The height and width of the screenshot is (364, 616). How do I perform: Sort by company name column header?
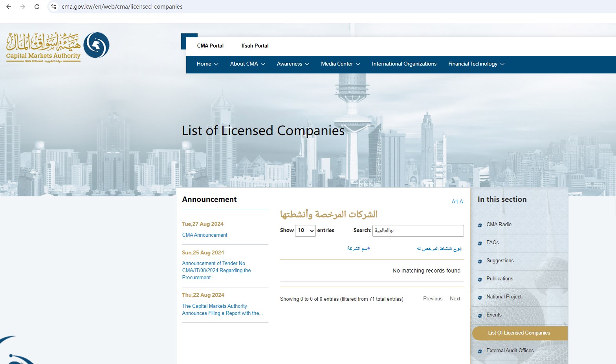pyautogui.click(x=358, y=249)
